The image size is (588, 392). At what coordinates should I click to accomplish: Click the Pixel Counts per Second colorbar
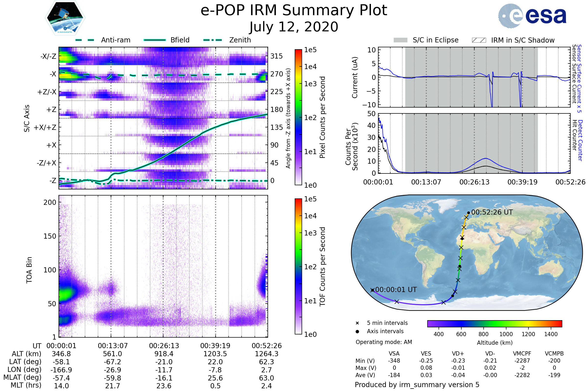(298, 117)
